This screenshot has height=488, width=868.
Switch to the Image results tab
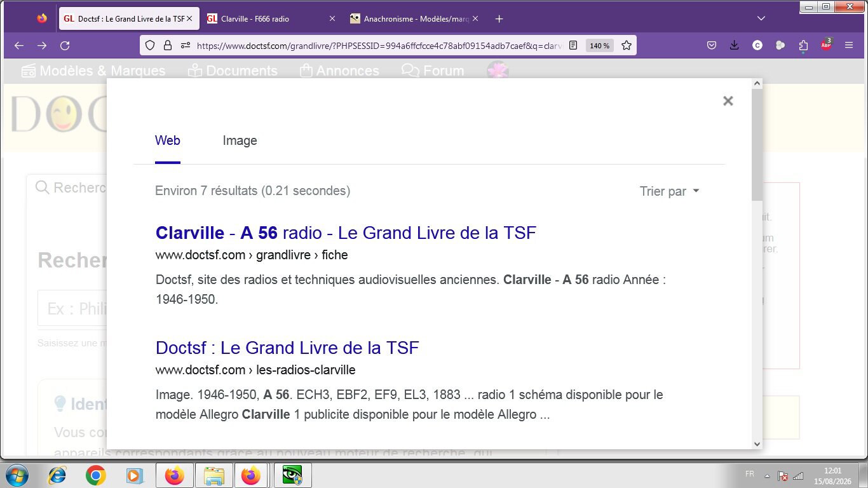tap(240, 140)
